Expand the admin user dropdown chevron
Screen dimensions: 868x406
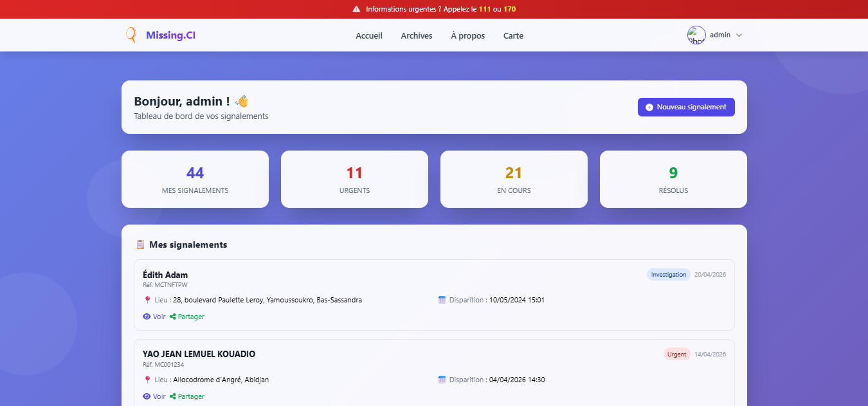point(739,35)
